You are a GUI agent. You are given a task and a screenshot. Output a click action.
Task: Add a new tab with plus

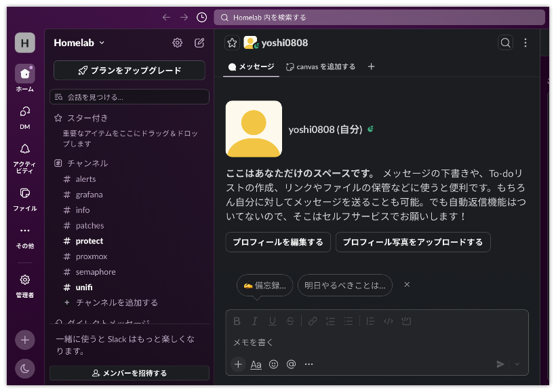372,66
